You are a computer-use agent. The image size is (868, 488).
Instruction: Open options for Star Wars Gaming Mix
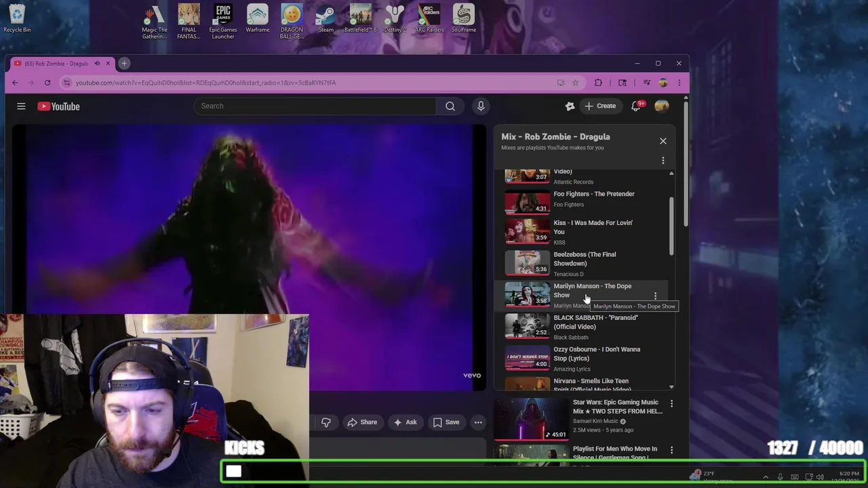671,404
